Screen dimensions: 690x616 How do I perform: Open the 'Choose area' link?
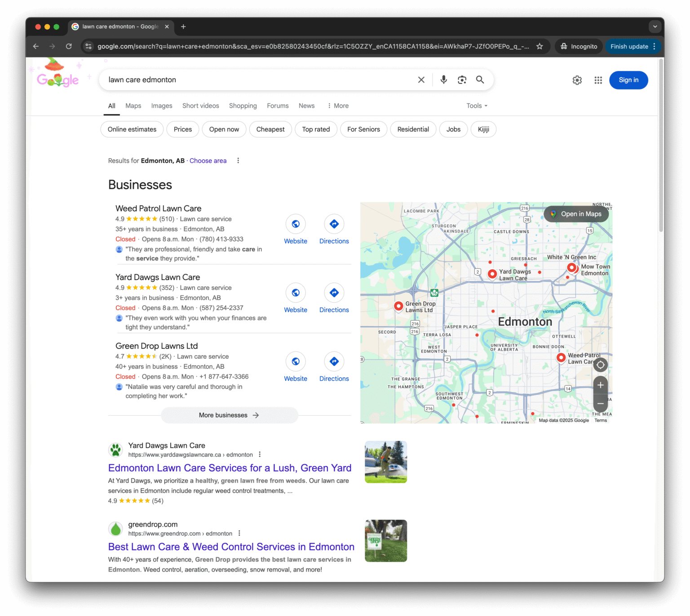coord(208,161)
